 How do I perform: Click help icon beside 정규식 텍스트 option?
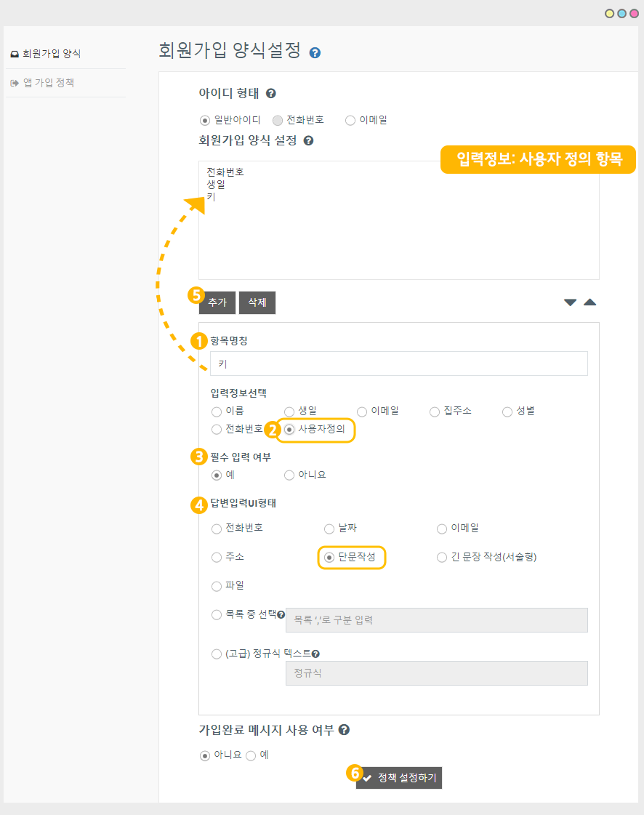(x=315, y=654)
